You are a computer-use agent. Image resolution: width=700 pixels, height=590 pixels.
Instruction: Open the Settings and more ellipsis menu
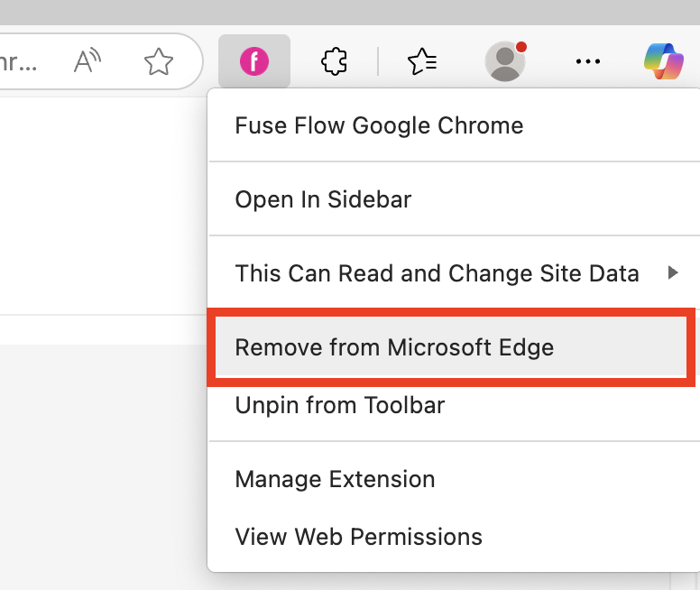[x=587, y=61]
